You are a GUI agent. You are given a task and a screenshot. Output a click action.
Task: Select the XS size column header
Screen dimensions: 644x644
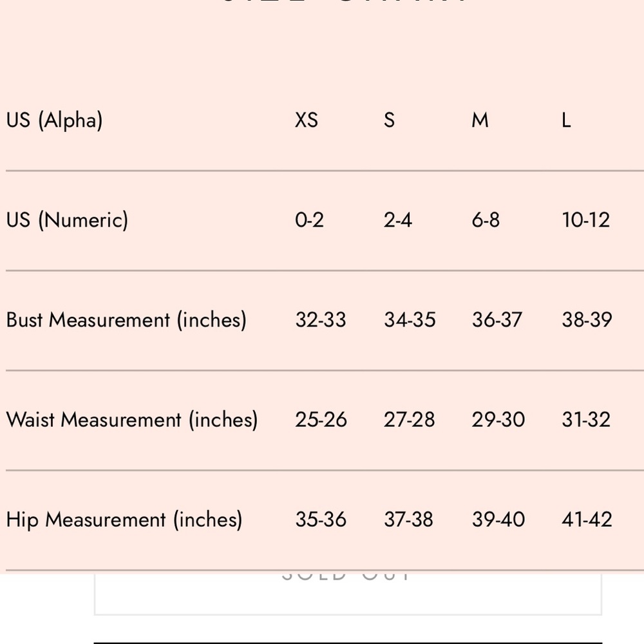[307, 120]
